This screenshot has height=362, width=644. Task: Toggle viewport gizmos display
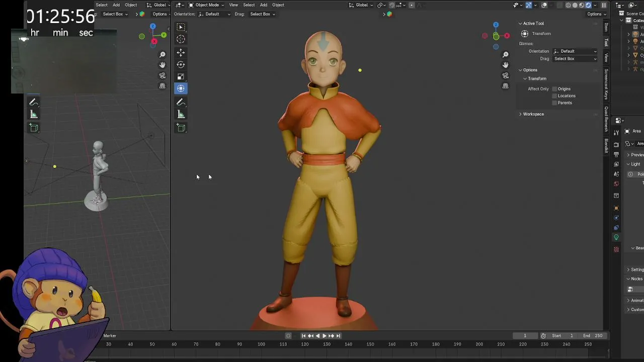(x=529, y=5)
